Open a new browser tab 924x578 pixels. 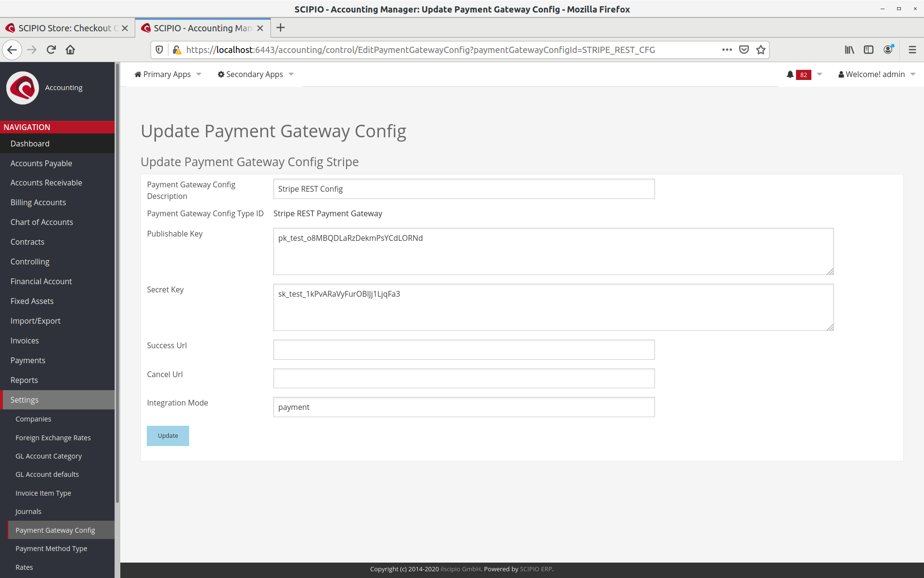pyautogui.click(x=281, y=28)
